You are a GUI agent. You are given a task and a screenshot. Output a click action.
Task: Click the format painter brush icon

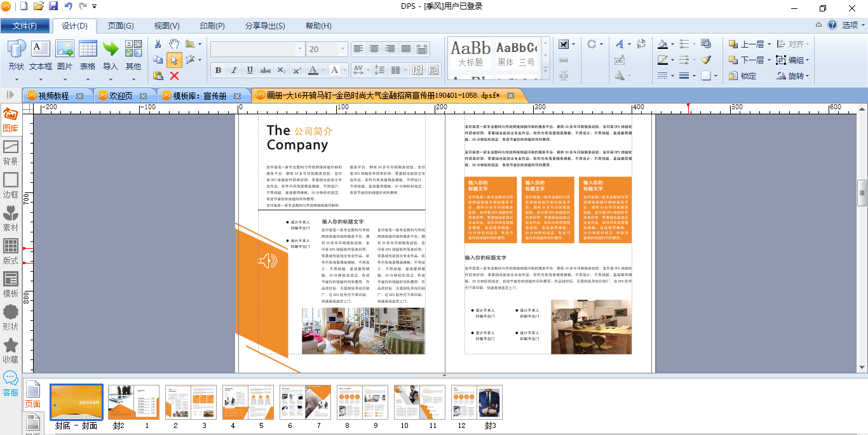click(x=706, y=60)
